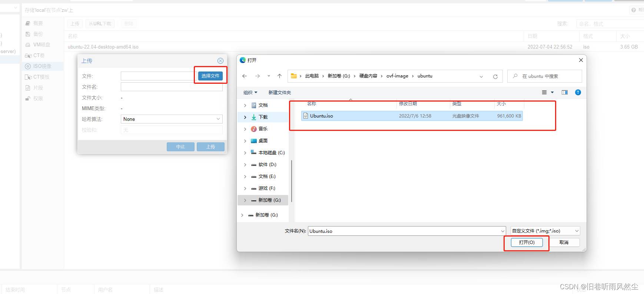
Task: Close the upload dialog with X icon
Action: tap(220, 61)
